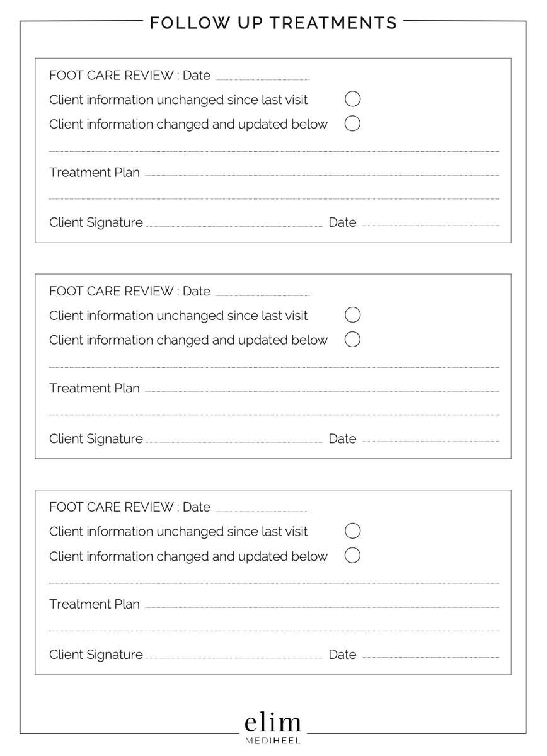
Task: Click the Client Signature line in first review
Action: pyautogui.click(x=234, y=224)
